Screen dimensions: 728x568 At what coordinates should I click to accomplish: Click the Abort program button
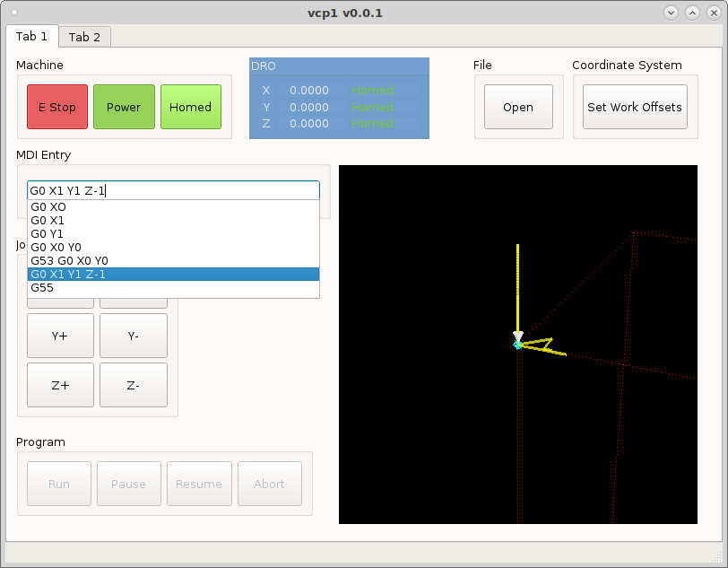click(x=269, y=484)
